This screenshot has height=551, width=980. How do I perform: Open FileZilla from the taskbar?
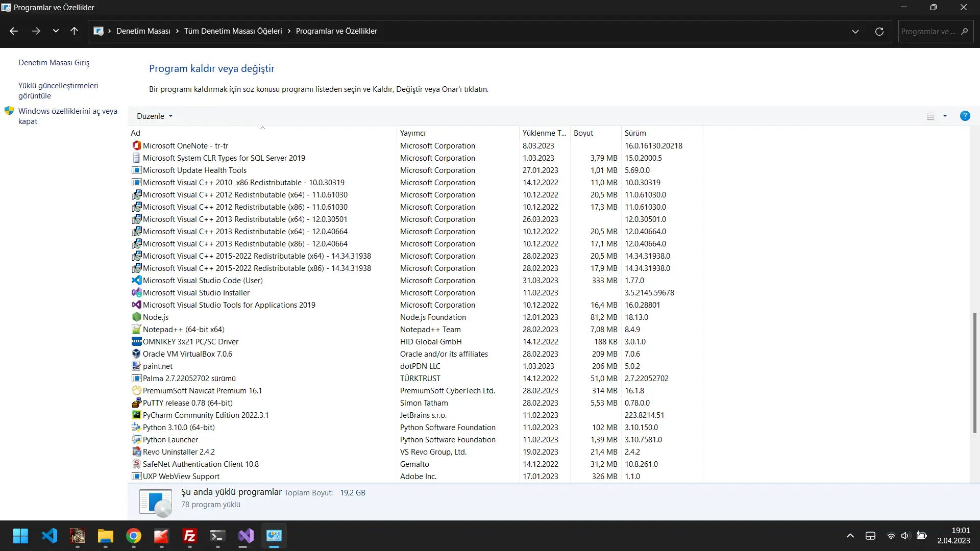[189, 536]
